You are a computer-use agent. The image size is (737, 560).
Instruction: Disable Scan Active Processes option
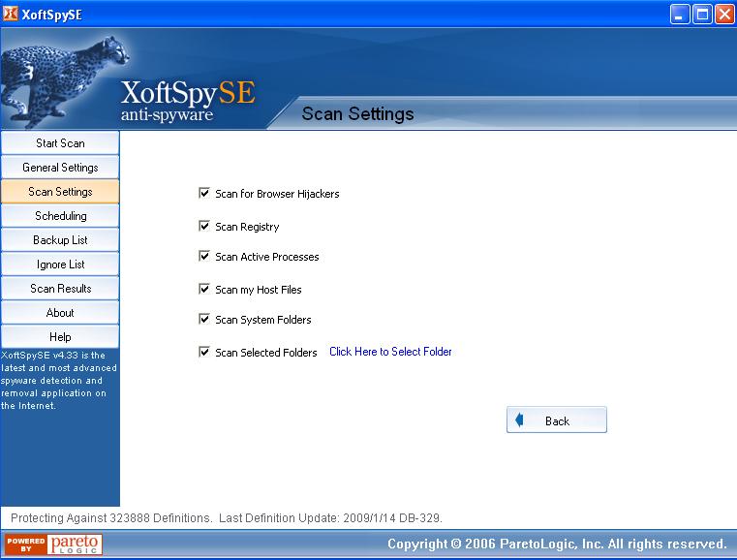point(204,256)
